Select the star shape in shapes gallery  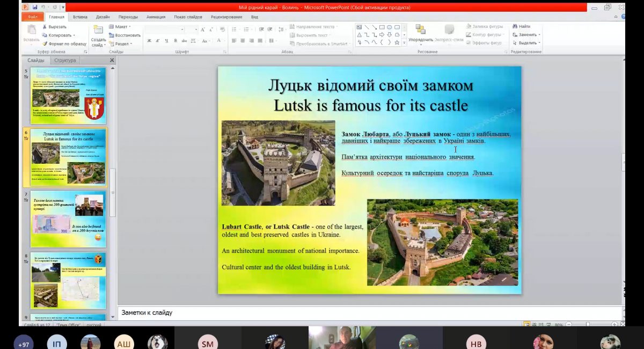pyautogui.click(x=397, y=42)
